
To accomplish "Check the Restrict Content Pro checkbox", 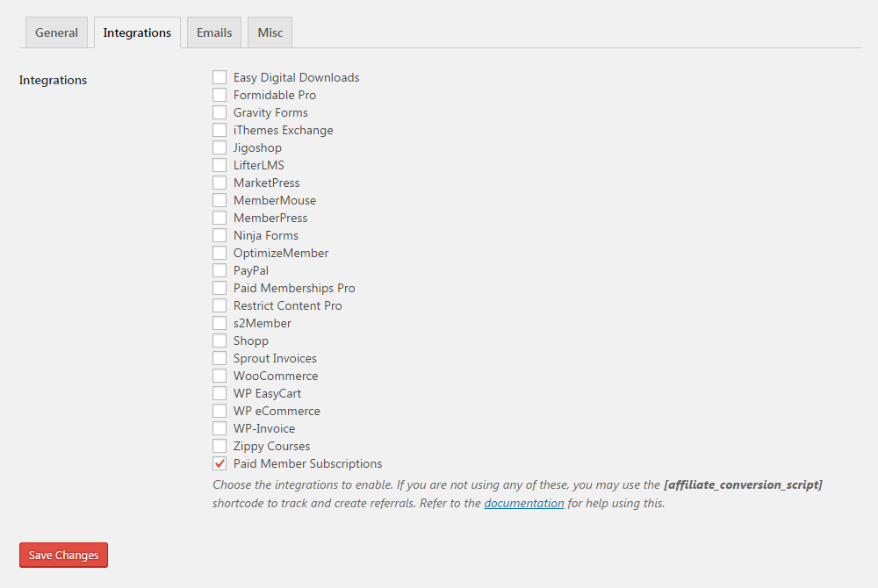I will 219,305.
